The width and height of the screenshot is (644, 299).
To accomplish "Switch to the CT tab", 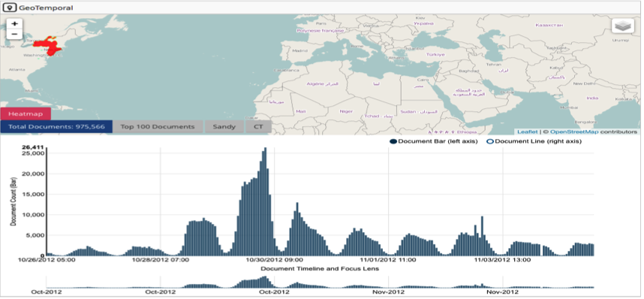I will [x=258, y=127].
